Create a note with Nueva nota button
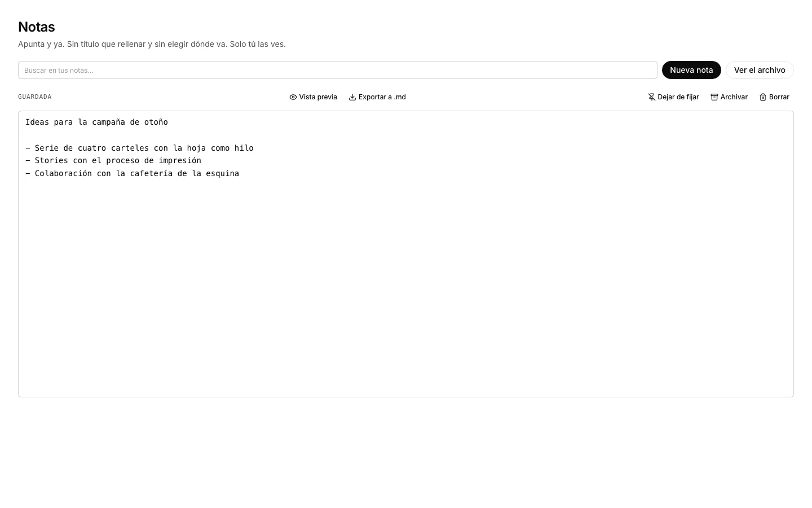 [691, 70]
